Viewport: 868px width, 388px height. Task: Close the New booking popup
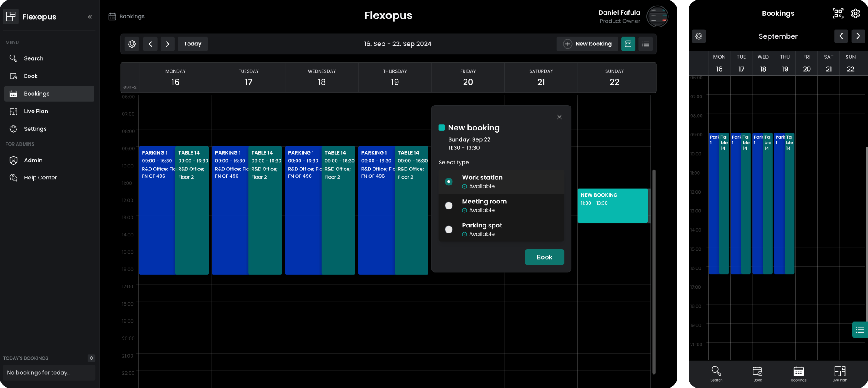(x=559, y=117)
